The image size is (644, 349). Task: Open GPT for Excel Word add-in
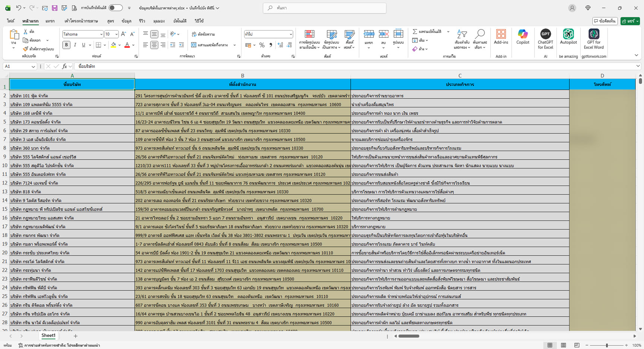[593, 35]
